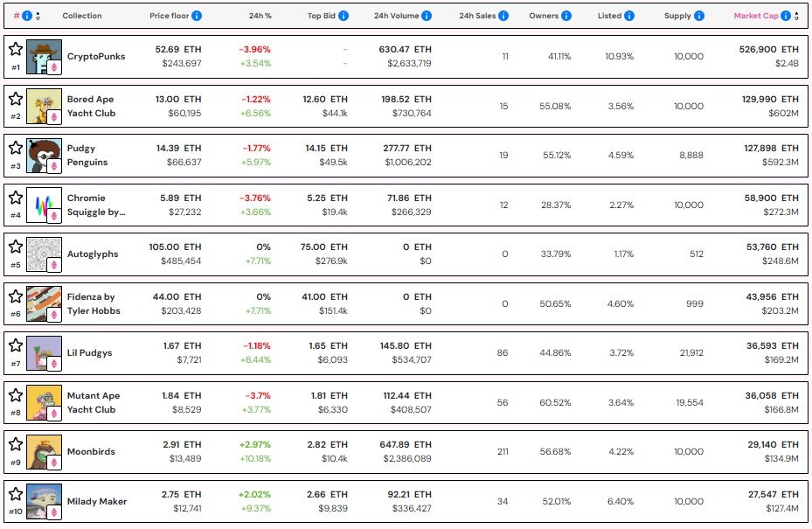The height and width of the screenshot is (529, 812).
Task: Open the 24h Volume info tooltip icon
Action: tap(426, 15)
